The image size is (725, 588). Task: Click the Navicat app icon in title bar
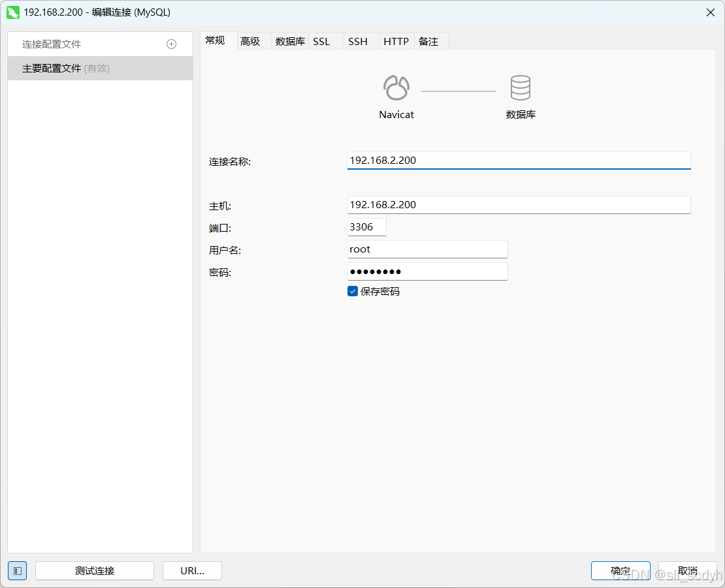coord(12,12)
